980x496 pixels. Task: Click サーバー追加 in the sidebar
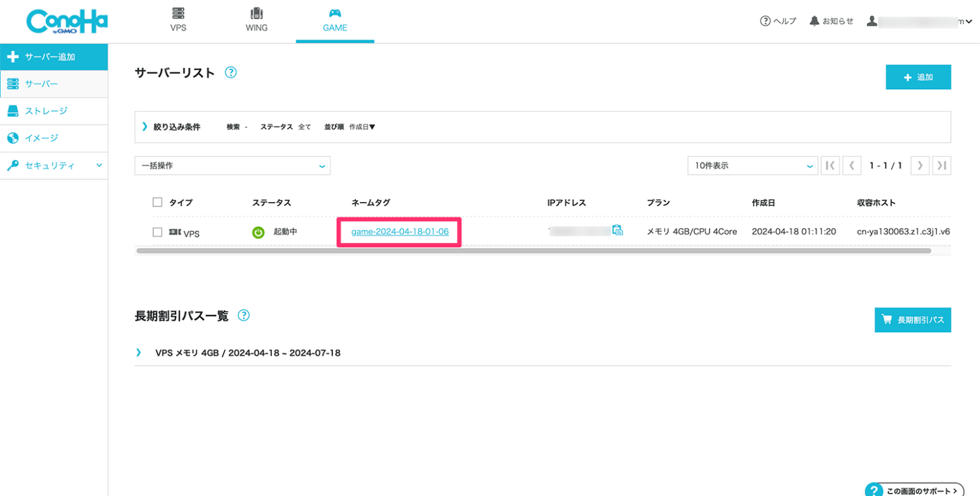(54, 57)
